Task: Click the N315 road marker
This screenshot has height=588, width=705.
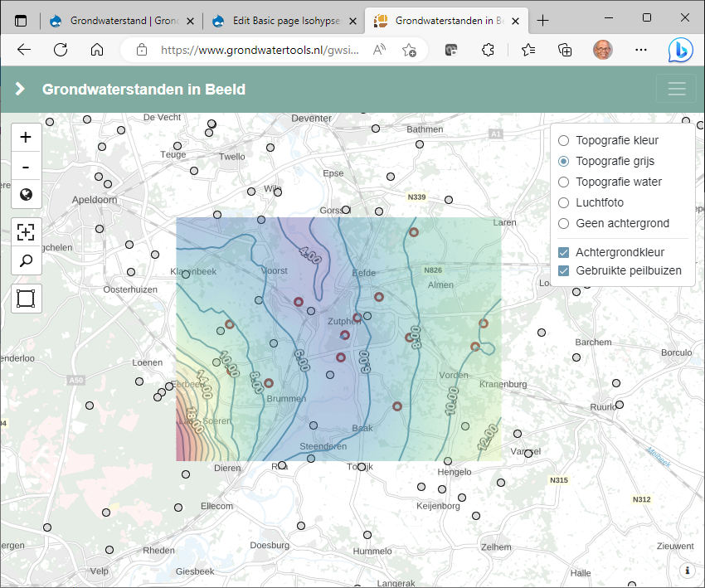Action: (559, 480)
